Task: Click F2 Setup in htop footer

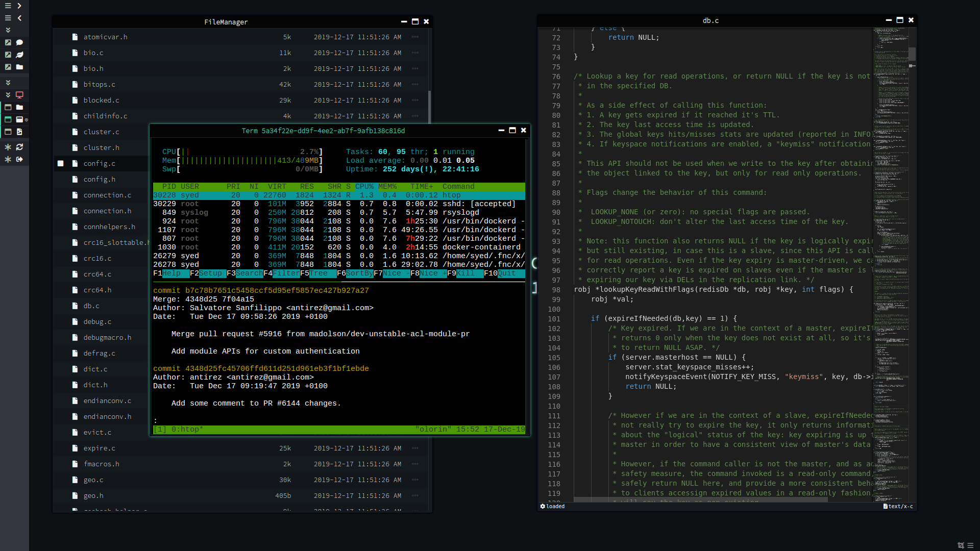Action: click(x=208, y=273)
